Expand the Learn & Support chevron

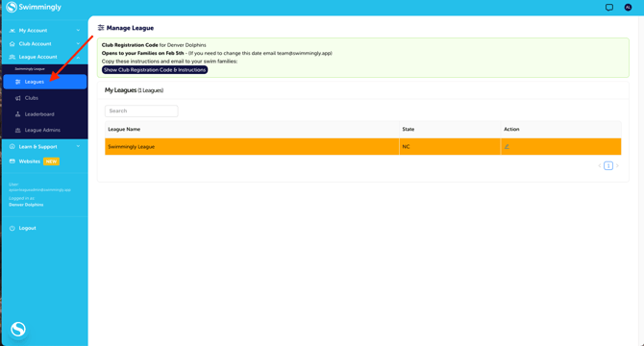[78, 146]
